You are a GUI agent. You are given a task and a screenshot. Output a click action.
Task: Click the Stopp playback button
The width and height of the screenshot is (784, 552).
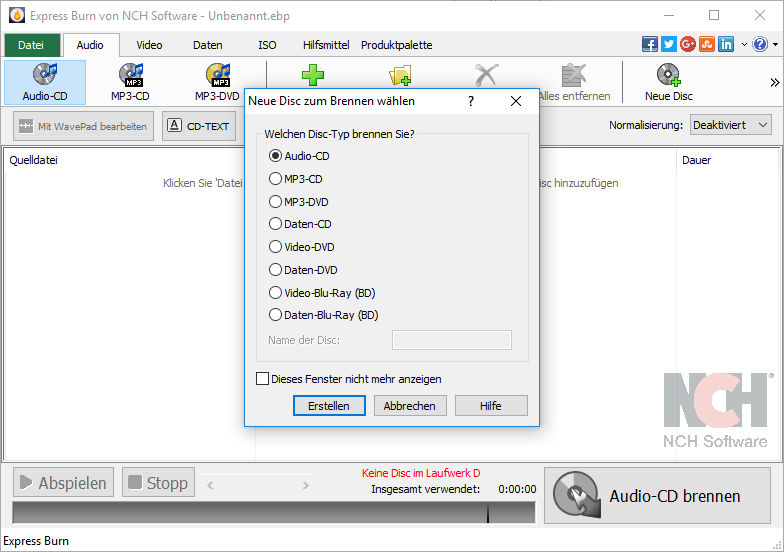pyautogui.click(x=158, y=482)
